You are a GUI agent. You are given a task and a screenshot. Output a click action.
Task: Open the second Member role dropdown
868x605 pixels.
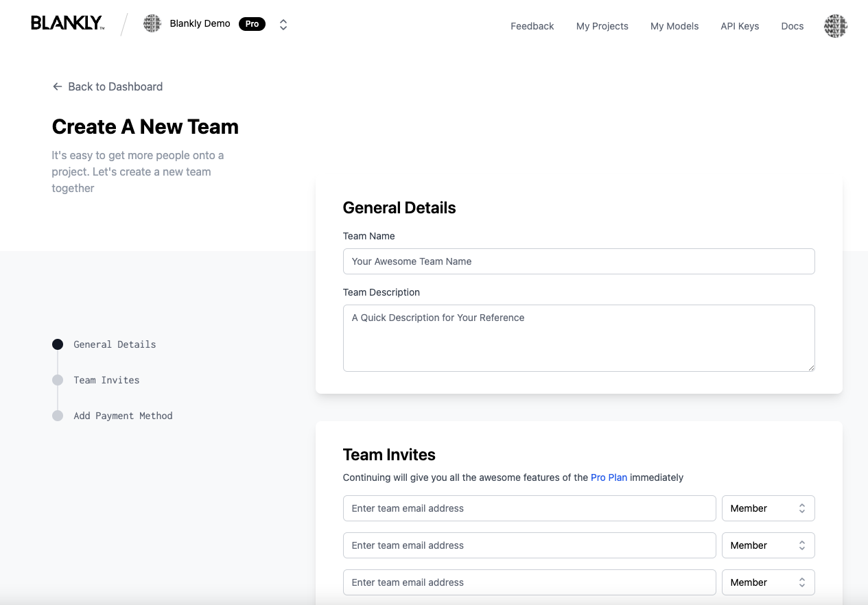pos(768,545)
